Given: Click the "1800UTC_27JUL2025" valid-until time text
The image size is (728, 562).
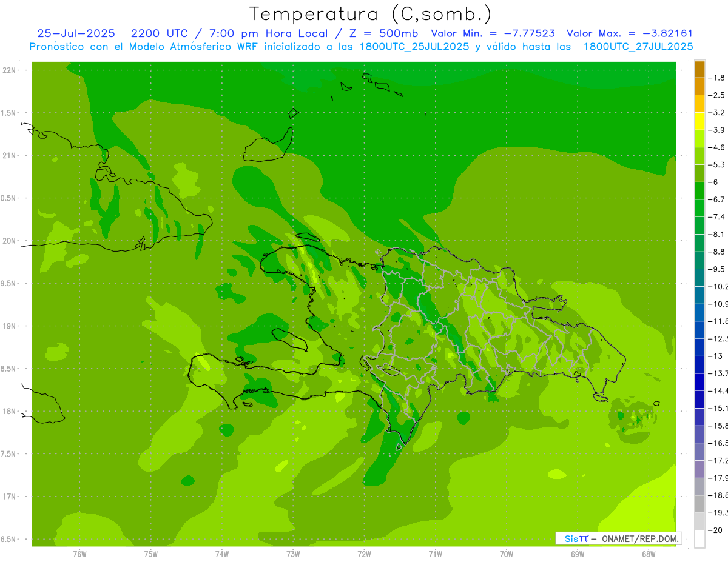Looking at the screenshot, I should point(638,46).
